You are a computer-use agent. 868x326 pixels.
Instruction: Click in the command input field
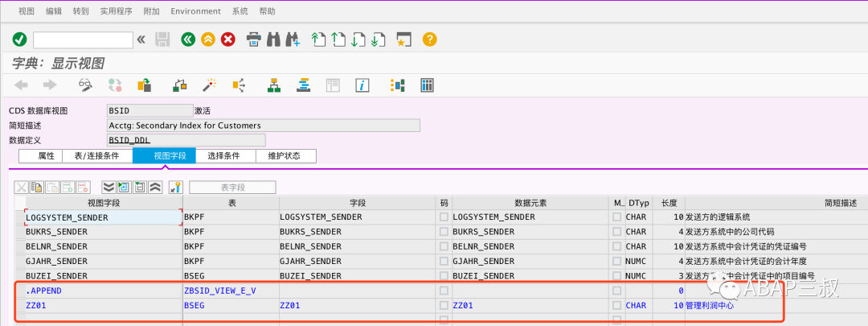(x=83, y=40)
